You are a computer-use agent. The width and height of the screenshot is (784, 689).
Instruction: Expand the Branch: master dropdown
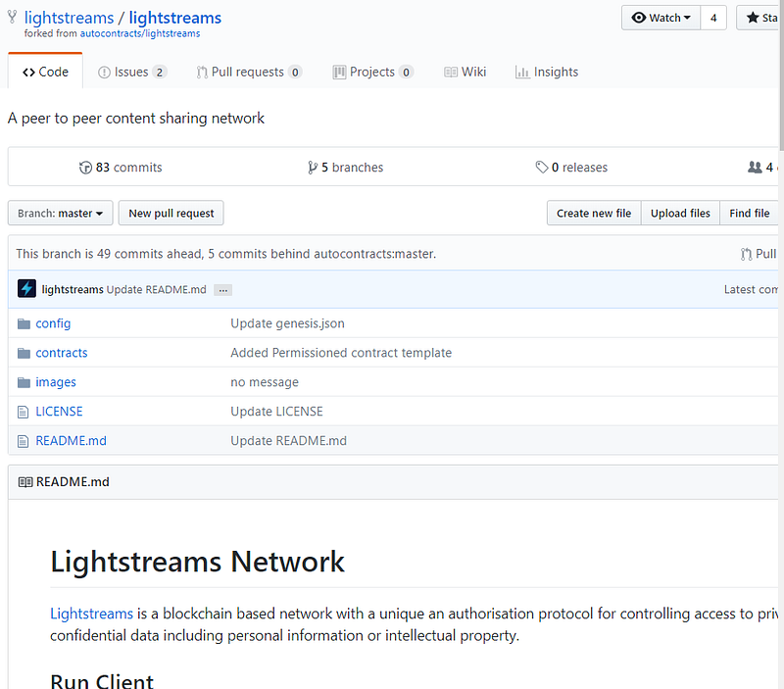click(x=61, y=213)
